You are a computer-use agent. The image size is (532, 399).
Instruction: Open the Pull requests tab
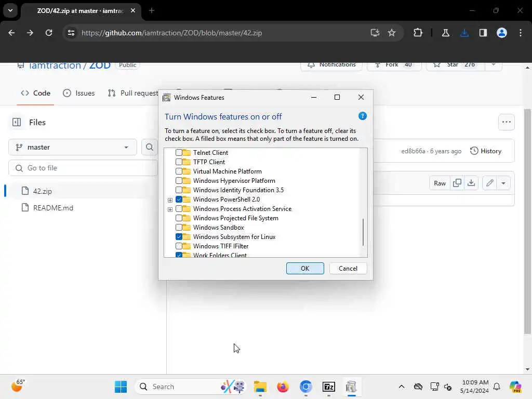(x=133, y=93)
